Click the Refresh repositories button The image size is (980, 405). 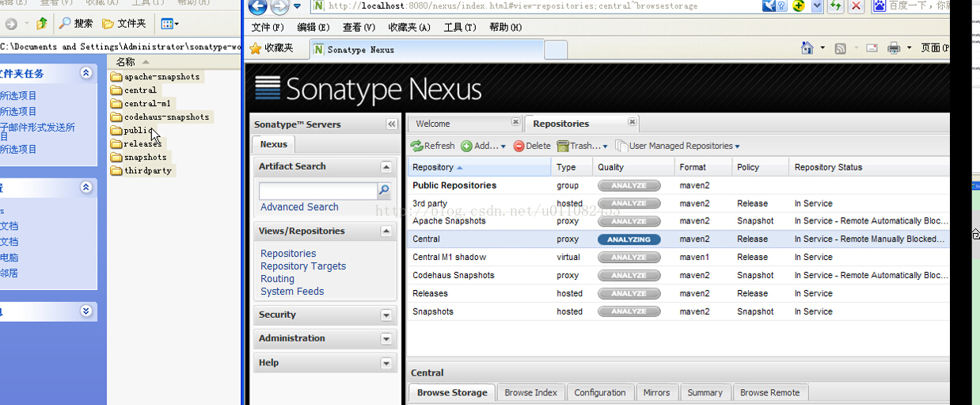(432, 146)
